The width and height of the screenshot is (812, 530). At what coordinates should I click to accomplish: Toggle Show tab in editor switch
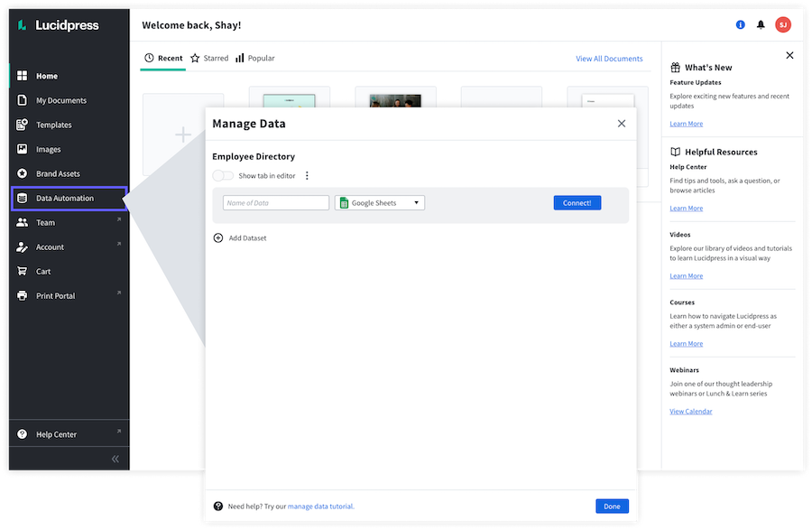223,176
